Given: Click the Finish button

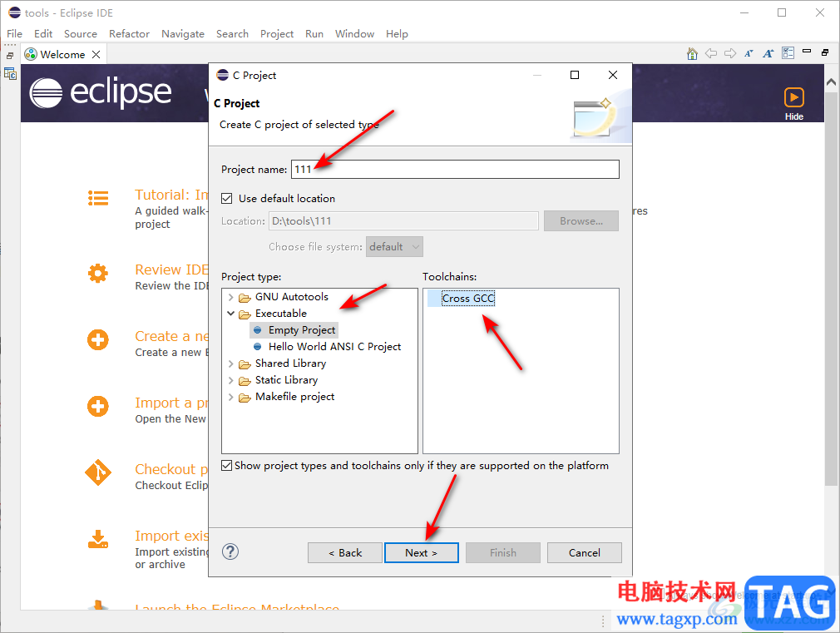Looking at the screenshot, I should coord(503,552).
